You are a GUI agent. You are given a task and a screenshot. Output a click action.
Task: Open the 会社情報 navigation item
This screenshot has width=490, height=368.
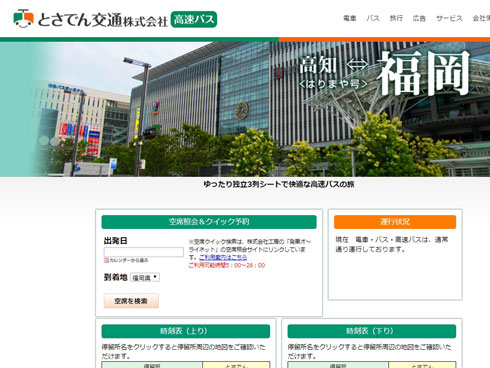pos(481,18)
